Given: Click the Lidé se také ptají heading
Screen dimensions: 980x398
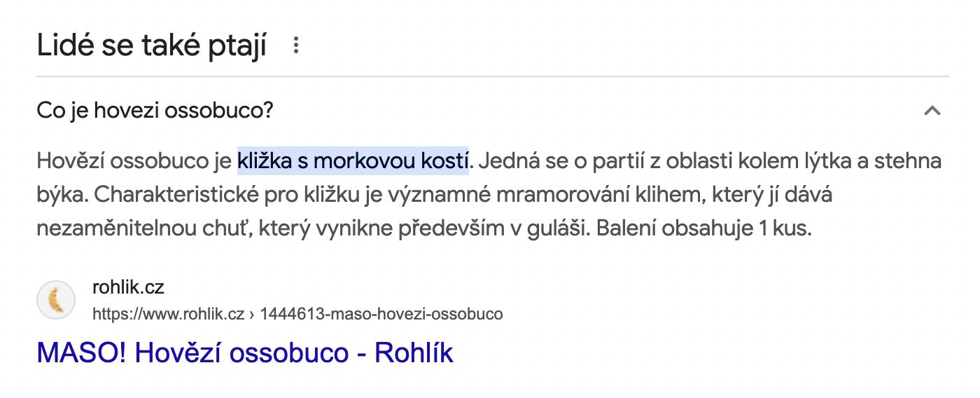Looking at the screenshot, I should pos(152,46).
